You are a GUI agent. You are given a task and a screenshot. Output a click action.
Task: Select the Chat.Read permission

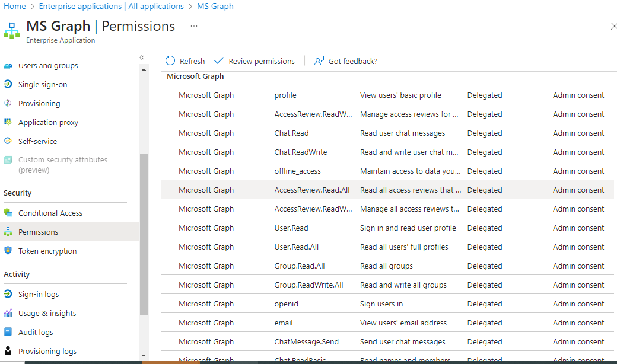pyautogui.click(x=387, y=133)
